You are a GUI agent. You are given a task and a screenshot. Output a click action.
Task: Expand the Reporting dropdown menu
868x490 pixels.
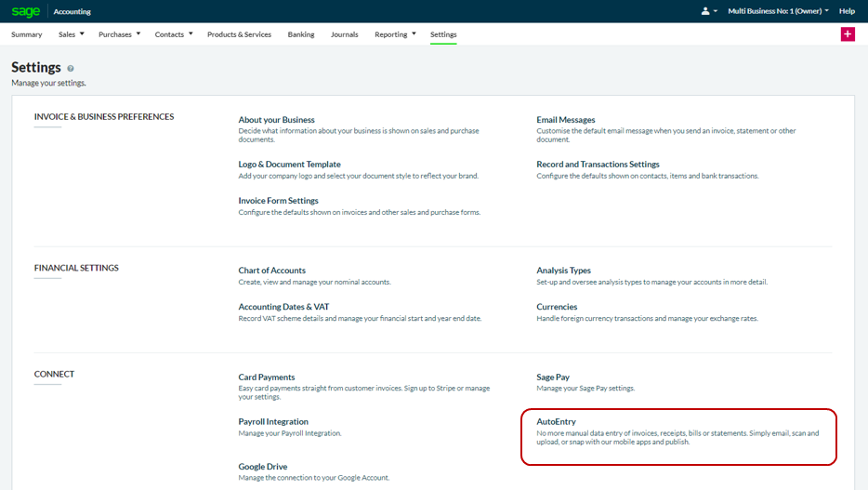click(x=396, y=34)
